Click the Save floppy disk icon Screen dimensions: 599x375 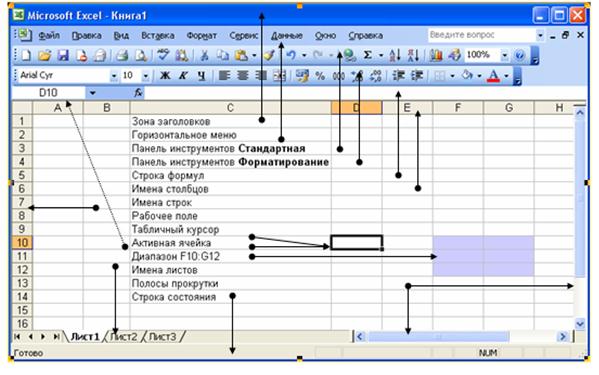63,56
